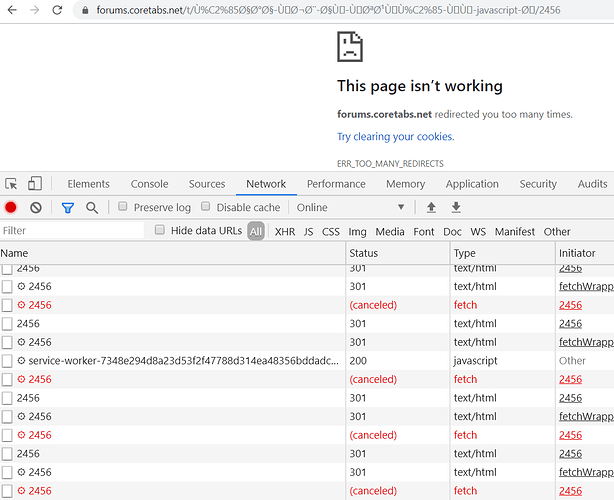Image resolution: width=614 pixels, height=500 pixels.
Task: Activate the inspect element picker icon
Action: [x=11, y=184]
